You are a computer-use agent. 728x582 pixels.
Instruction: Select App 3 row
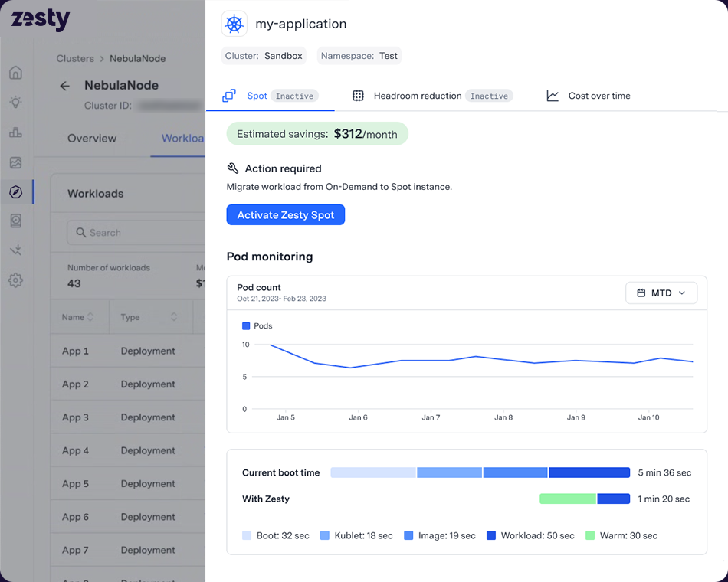click(x=128, y=417)
